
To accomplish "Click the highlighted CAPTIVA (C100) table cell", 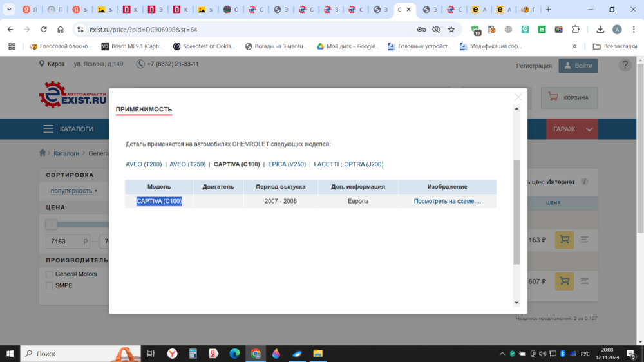I will pyautogui.click(x=159, y=201).
